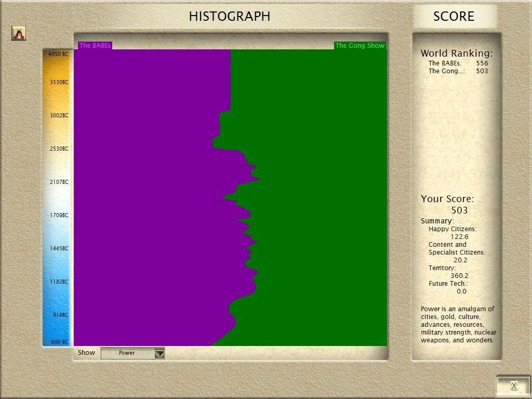
Task: Select The BABEs legend label
Action: 95,46
